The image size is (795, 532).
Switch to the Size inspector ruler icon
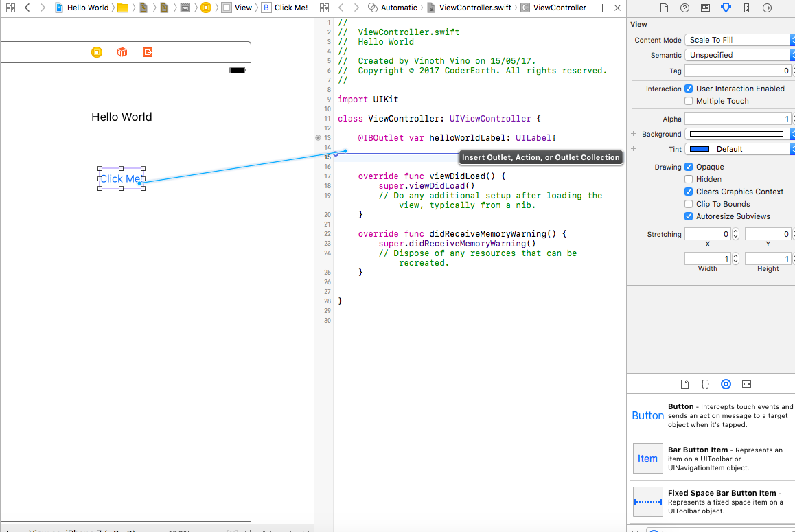coord(746,8)
